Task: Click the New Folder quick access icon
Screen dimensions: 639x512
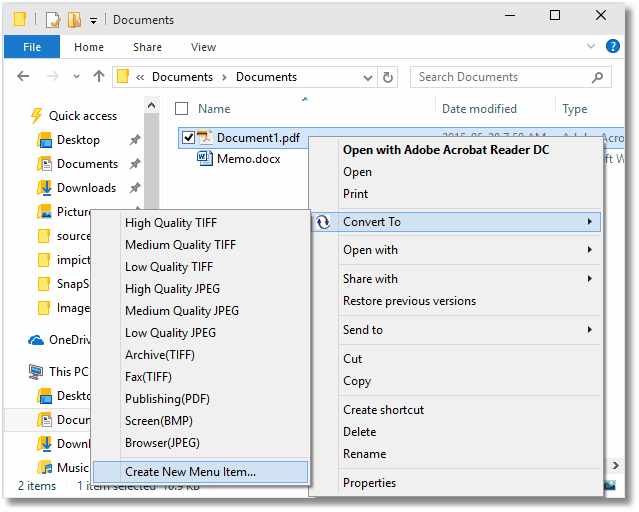Action: click(74, 19)
